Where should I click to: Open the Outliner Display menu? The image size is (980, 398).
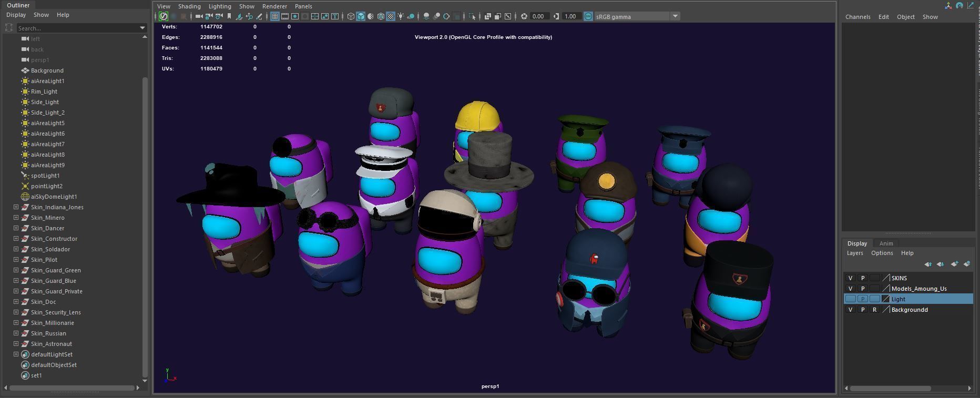[x=16, y=15]
